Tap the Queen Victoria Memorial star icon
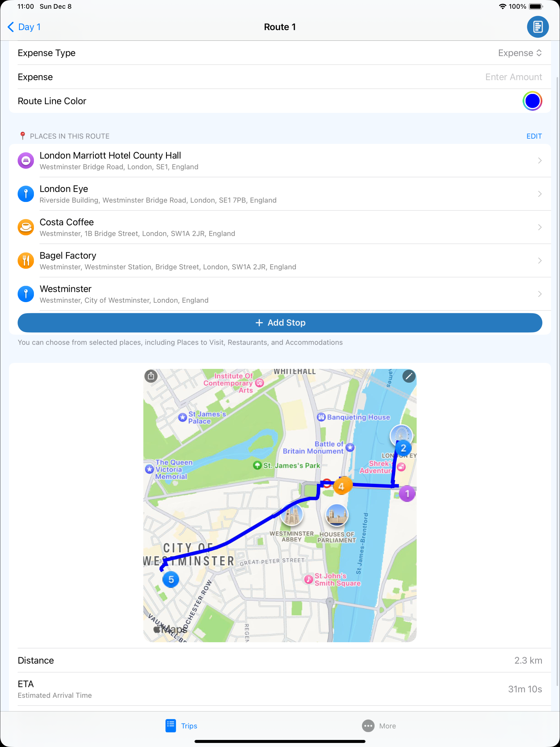560x747 pixels. point(149,469)
